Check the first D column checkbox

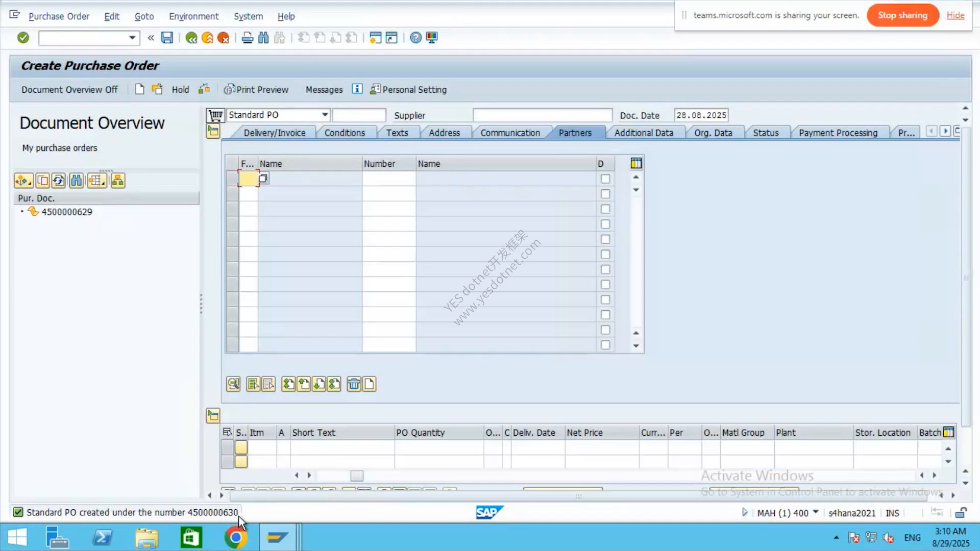coord(605,179)
